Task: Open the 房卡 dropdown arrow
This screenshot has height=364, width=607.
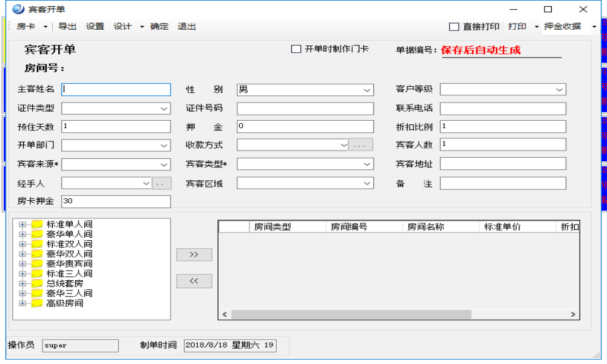Action: click(46, 27)
